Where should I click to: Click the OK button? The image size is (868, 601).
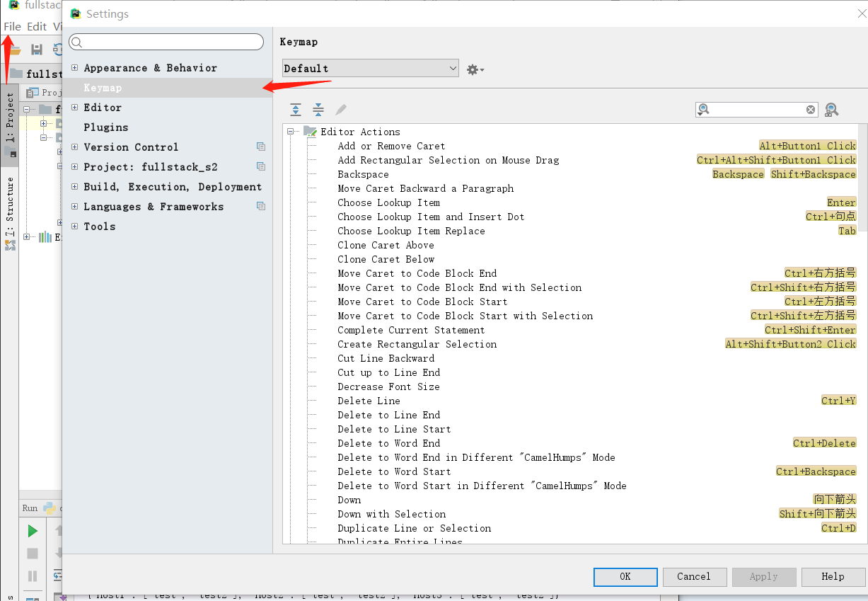pos(625,576)
